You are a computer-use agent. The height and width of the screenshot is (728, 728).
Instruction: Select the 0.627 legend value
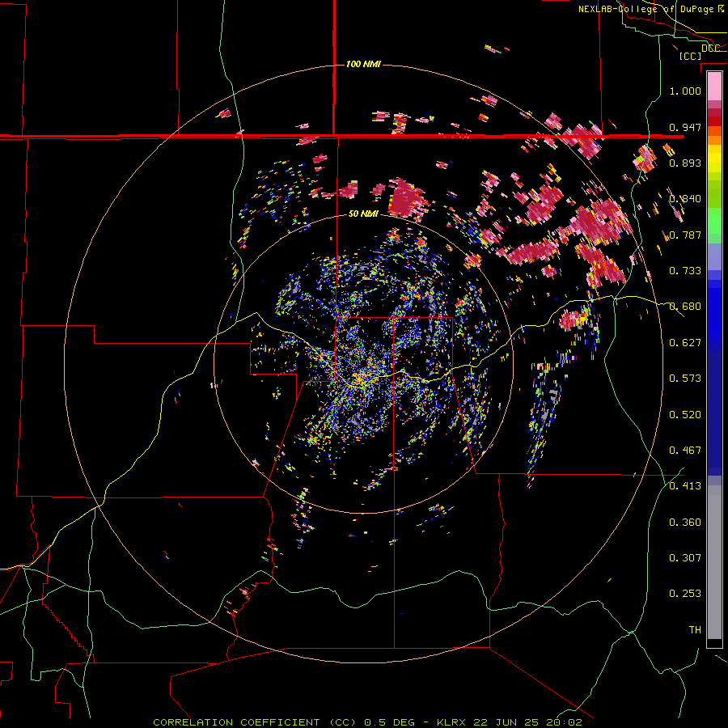pos(685,342)
